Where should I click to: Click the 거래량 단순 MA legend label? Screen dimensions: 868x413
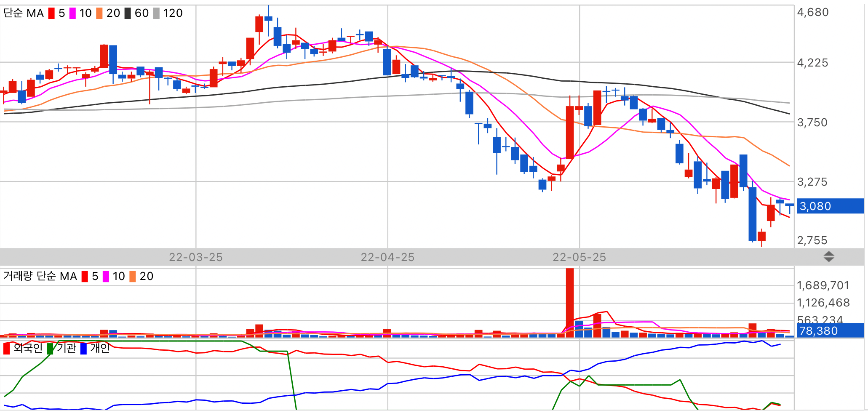pyautogui.click(x=40, y=276)
